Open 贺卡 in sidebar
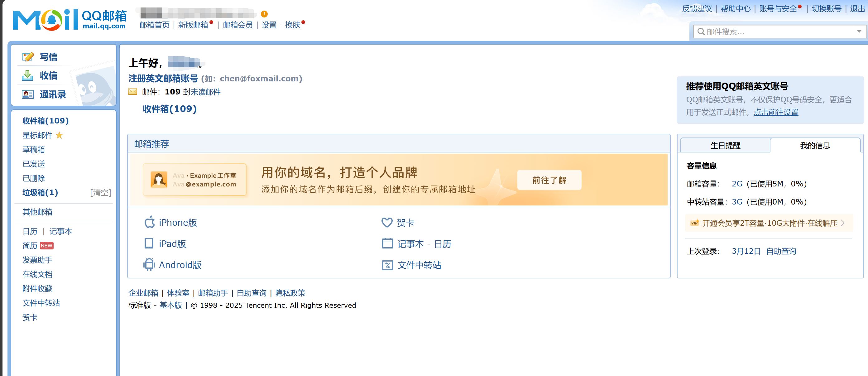This screenshot has width=868, height=376. pos(30,317)
